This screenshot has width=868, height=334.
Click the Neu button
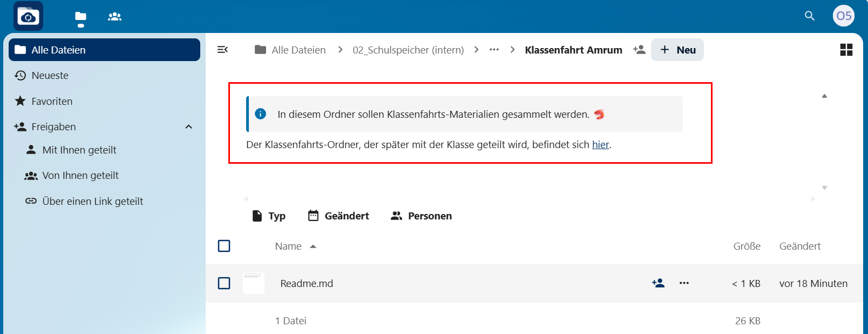click(x=677, y=50)
